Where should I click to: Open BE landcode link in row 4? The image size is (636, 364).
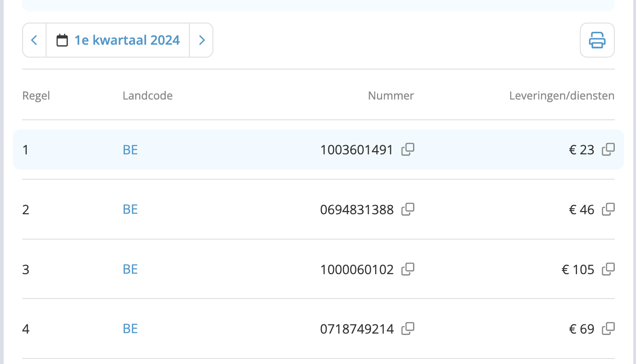130,329
